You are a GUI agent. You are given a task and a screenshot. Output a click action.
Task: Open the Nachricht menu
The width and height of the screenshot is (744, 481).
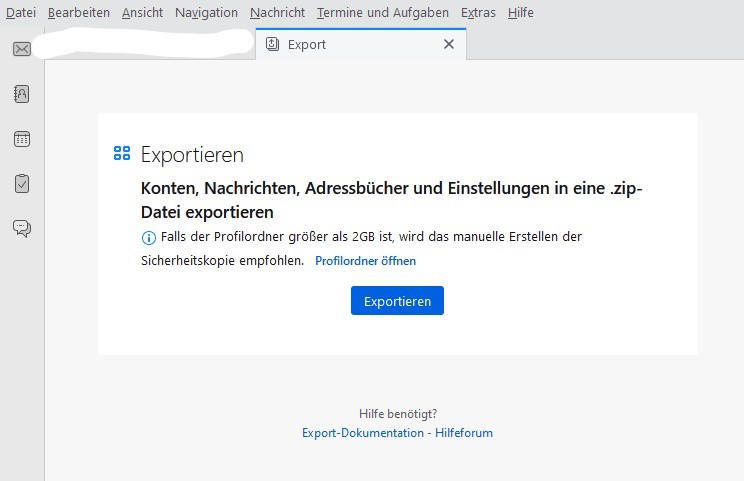277,13
